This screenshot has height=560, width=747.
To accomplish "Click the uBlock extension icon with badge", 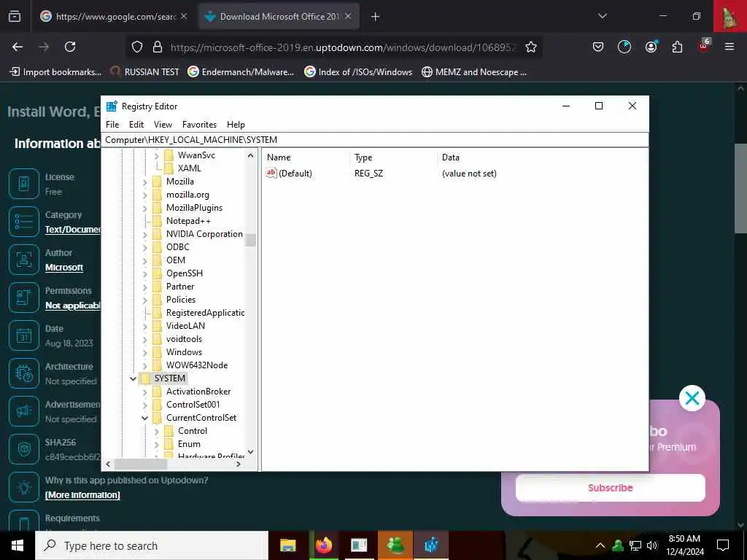I will click(704, 46).
